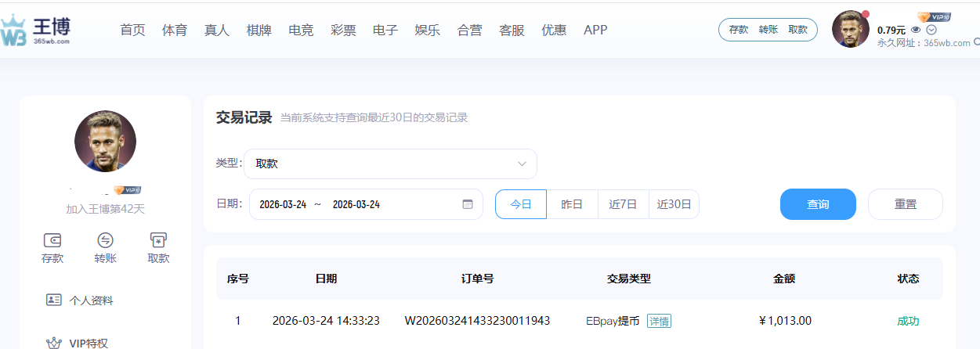Click the 转账 transfer icon in sidebar
This screenshot has width=980, height=349.
[x=105, y=240]
